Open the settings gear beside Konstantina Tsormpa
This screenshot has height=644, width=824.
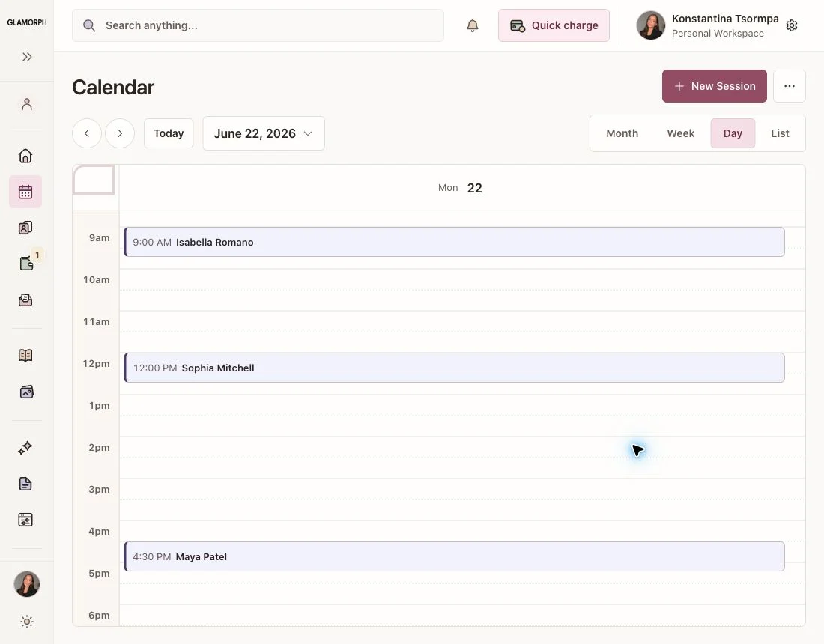point(792,25)
